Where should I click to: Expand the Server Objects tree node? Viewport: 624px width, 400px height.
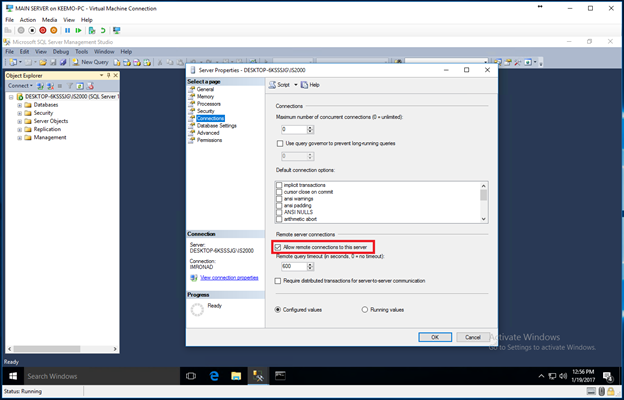click(x=20, y=121)
